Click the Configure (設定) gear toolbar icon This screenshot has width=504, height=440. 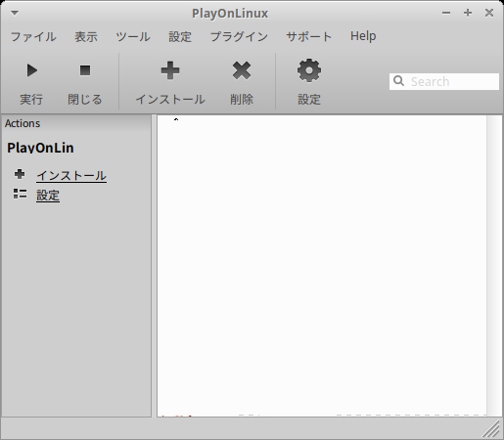click(309, 70)
